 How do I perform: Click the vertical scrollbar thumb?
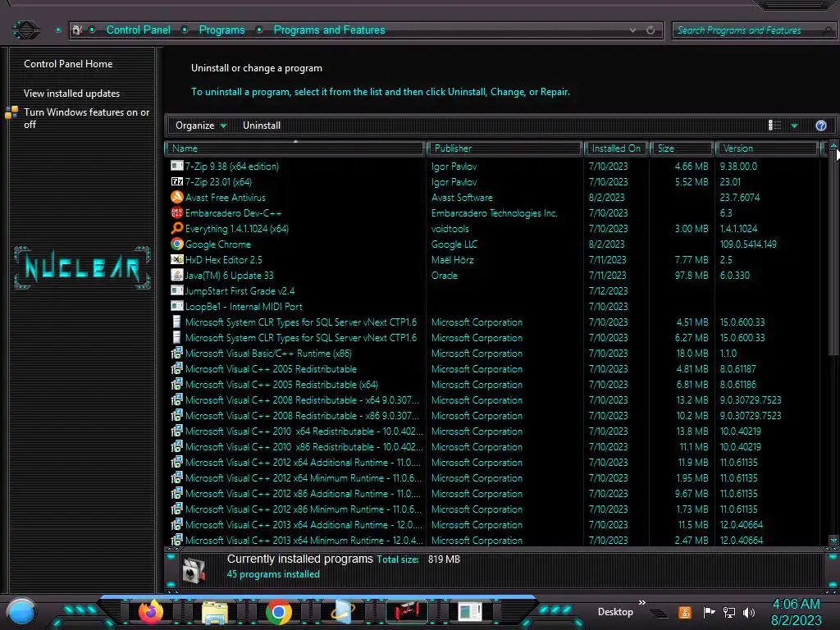(833, 253)
